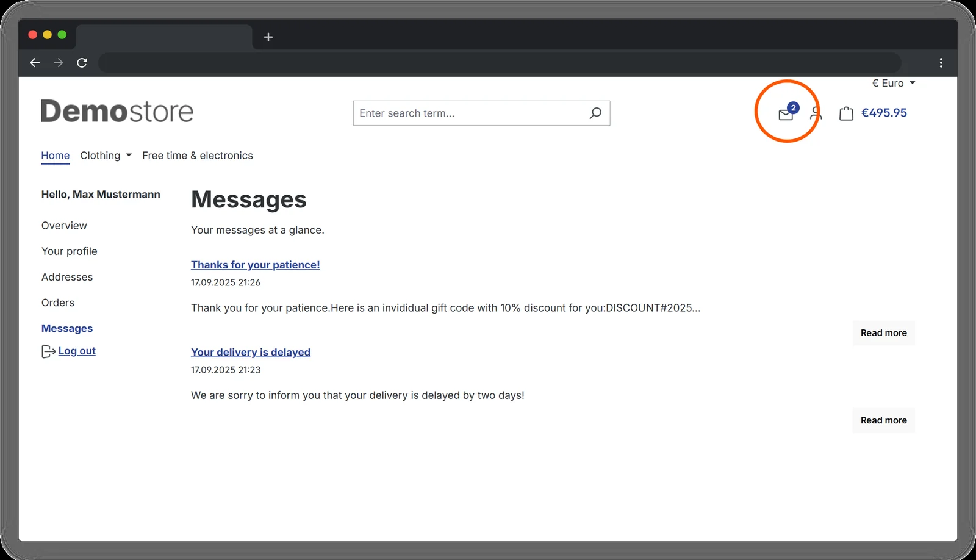
Task: Go to Orders in account sidebar
Action: pyautogui.click(x=58, y=303)
